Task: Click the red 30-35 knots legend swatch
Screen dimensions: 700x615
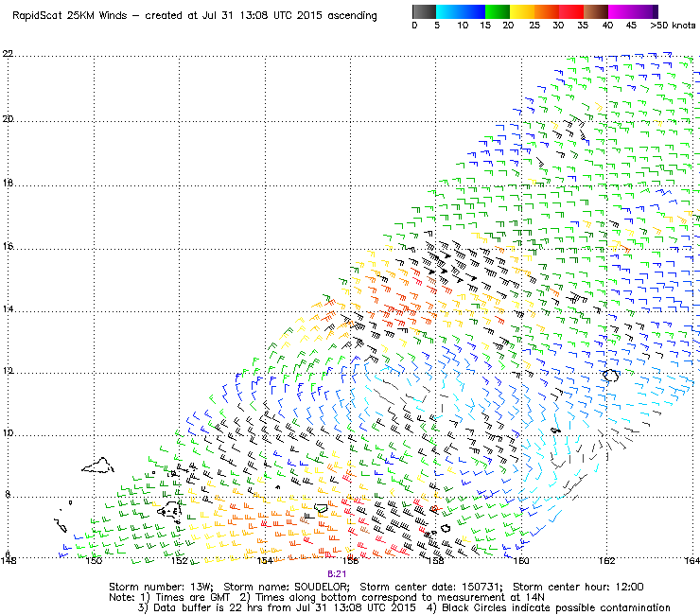Action: coord(571,11)
